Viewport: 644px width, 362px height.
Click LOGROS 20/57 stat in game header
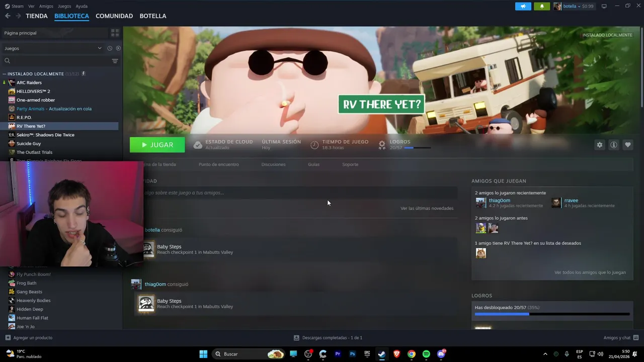tap(404, 145)
